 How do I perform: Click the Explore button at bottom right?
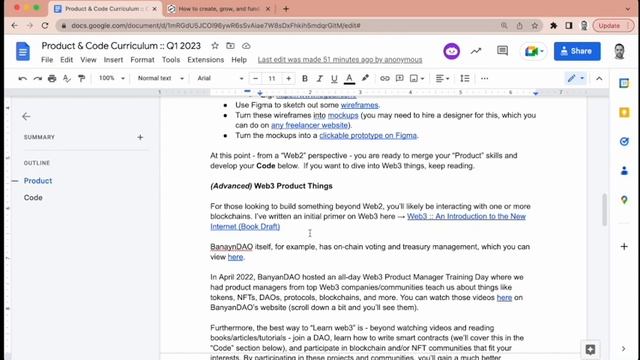tap(590, 349)
